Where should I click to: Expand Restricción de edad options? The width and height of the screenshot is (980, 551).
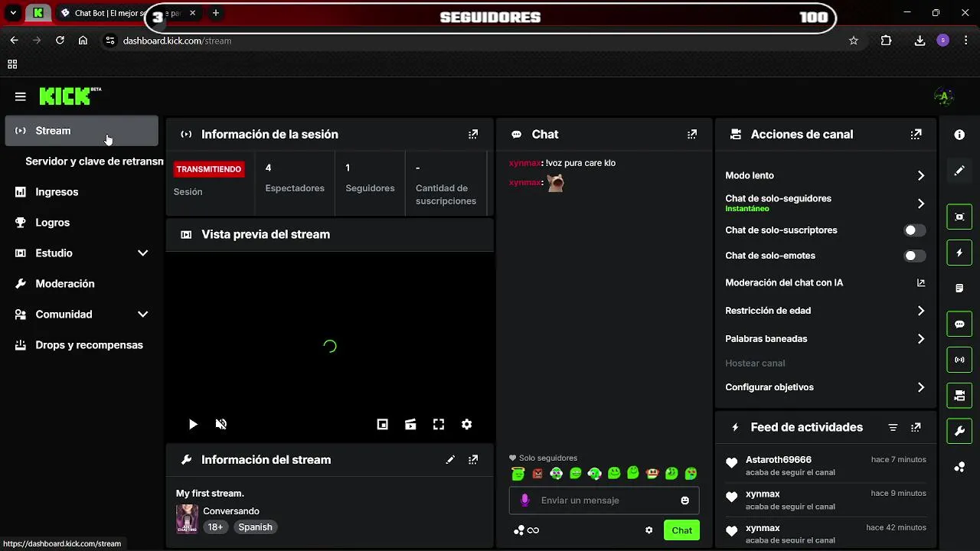click(x=921, y=311)
